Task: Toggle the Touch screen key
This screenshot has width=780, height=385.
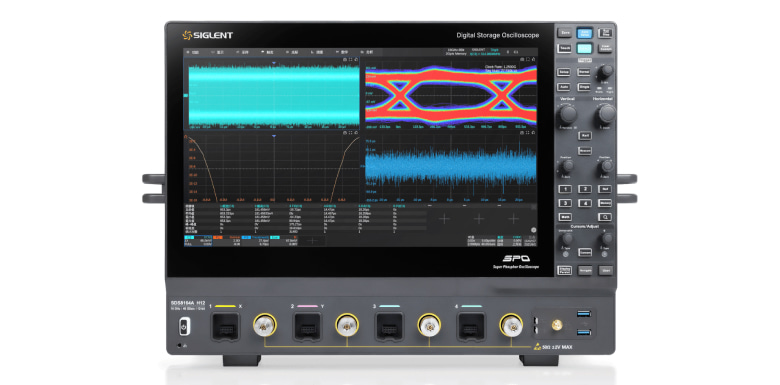Action: click(564, 48)
